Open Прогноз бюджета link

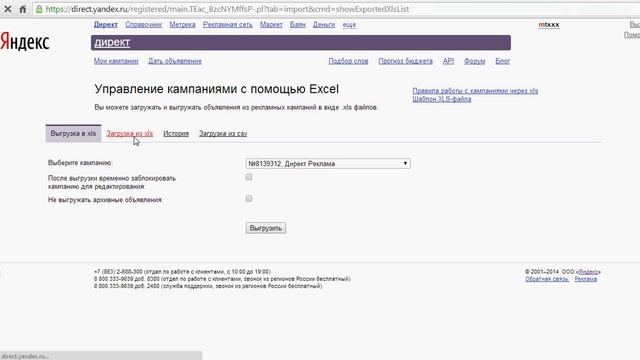(x=406, y=61)
